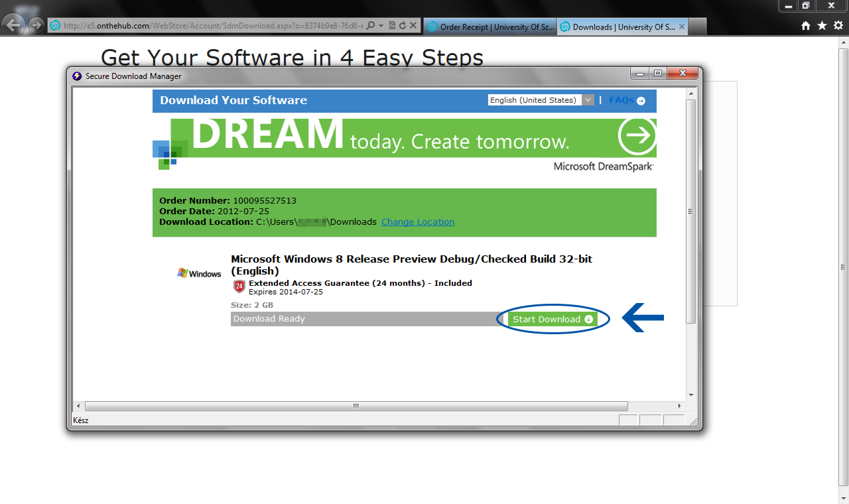Go back with the browser Back button
The width and height of the screenshot is (849, 504).
pos(13,25)
